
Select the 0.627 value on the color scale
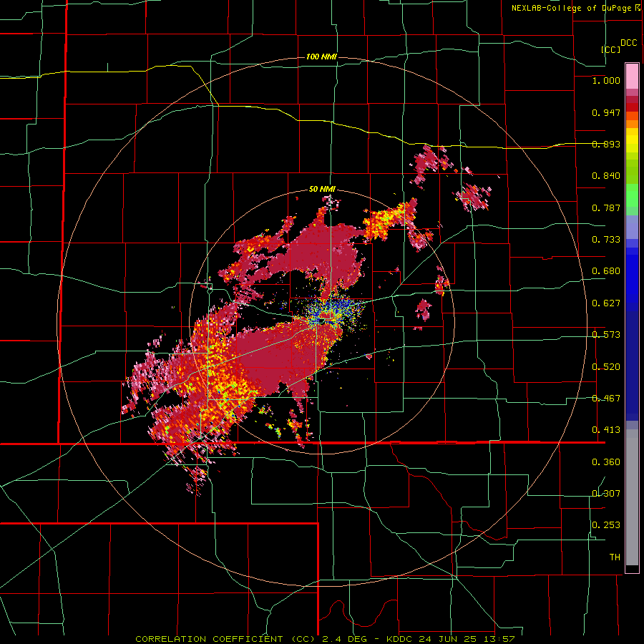click(606, 303)
